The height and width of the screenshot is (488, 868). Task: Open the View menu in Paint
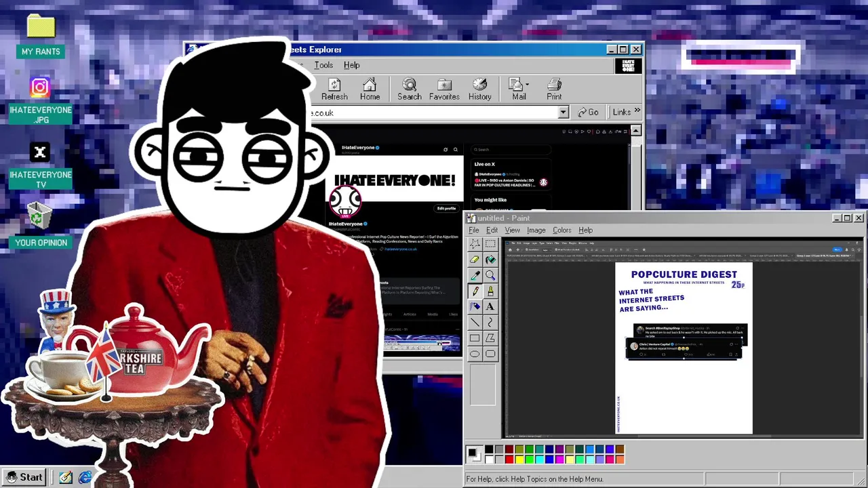point(512,230)
